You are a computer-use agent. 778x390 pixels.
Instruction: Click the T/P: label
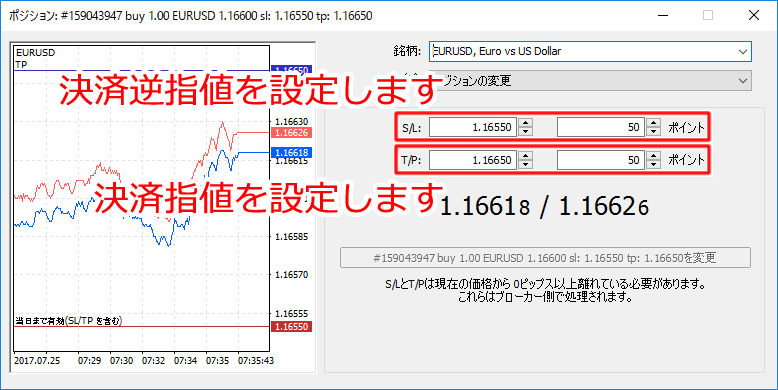(x=411, y=160)
